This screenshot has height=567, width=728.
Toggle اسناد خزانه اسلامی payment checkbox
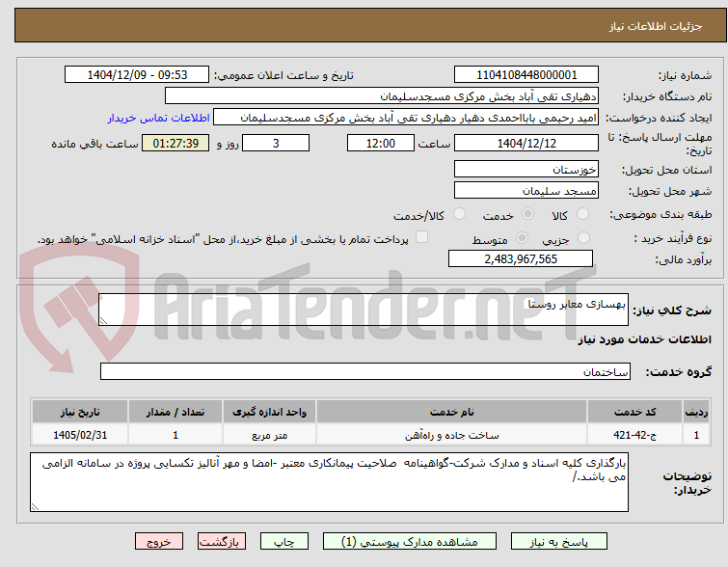pos(421,237)
